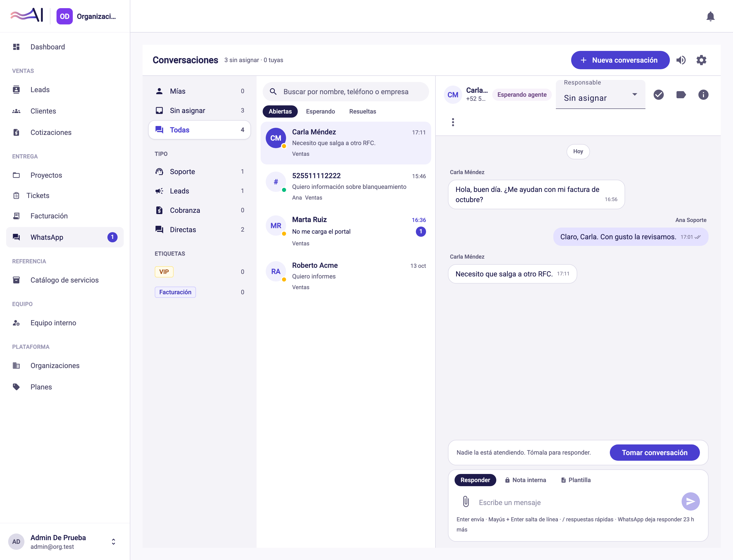Click the Dashboard sidebar icon
Viewport: 733px width, 560px height.
click(16, 47)
